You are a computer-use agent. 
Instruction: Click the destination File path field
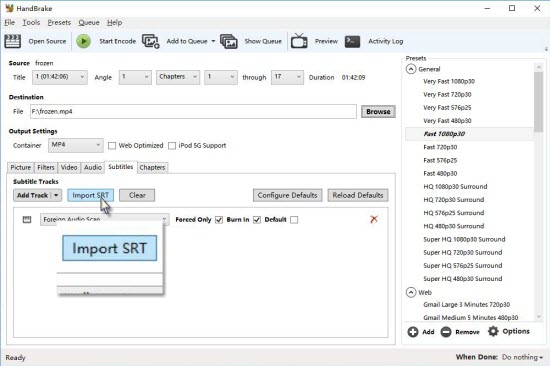tap(193, 112)
